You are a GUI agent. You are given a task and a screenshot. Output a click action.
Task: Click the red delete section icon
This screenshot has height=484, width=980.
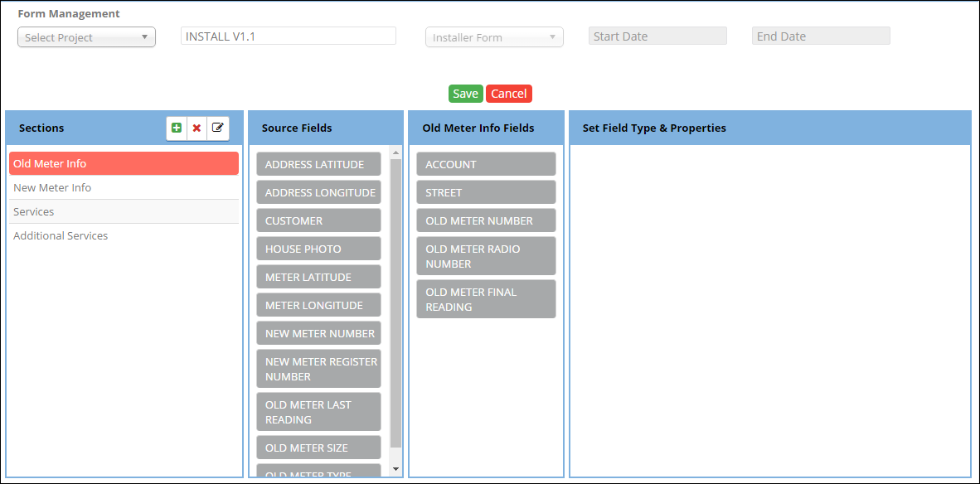(x=196, y=128)
